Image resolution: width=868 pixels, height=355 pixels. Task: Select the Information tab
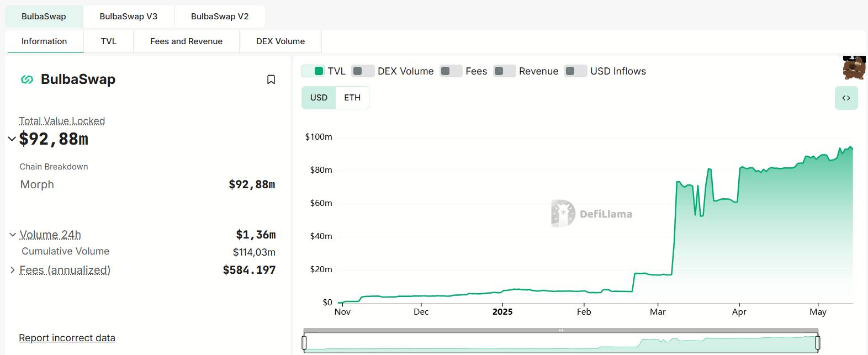(44, 41)
